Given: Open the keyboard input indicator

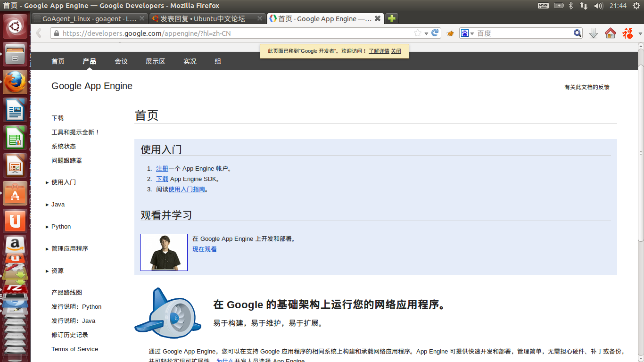Looking at the screenshot, I should pos(543,6).
